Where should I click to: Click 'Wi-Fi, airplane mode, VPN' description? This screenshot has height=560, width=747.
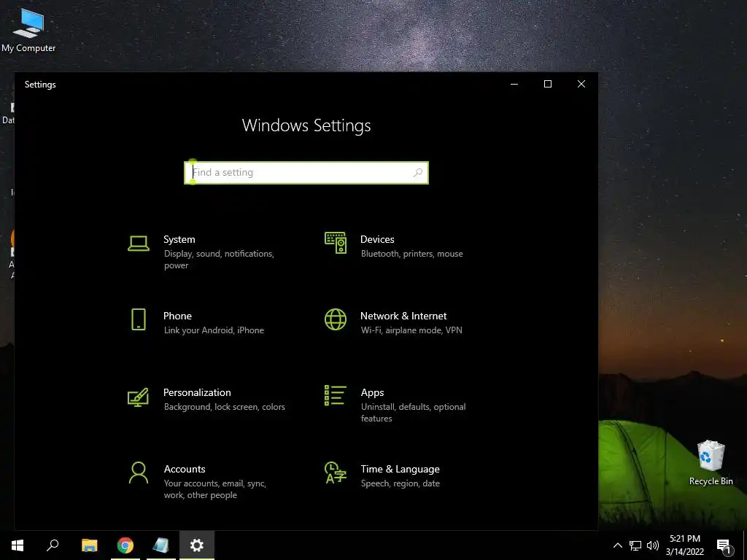pyautogui.click(x=411, y=330)
